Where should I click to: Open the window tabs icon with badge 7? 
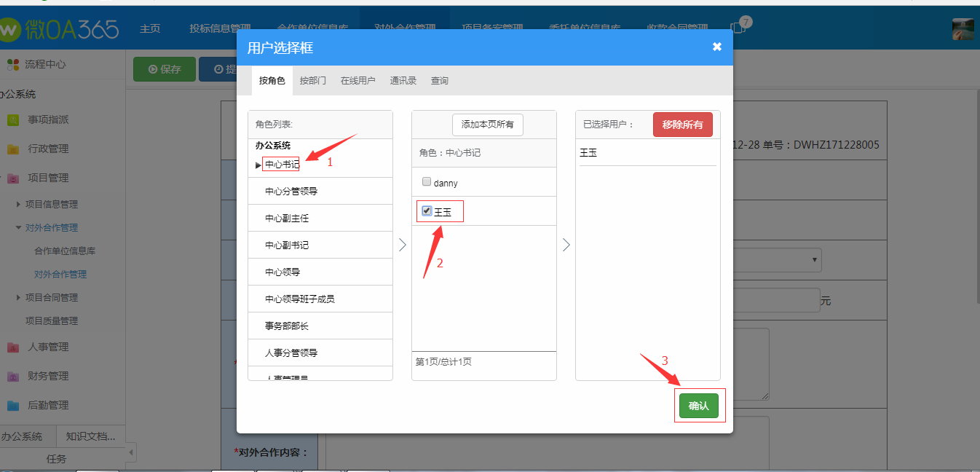(738, 28)
